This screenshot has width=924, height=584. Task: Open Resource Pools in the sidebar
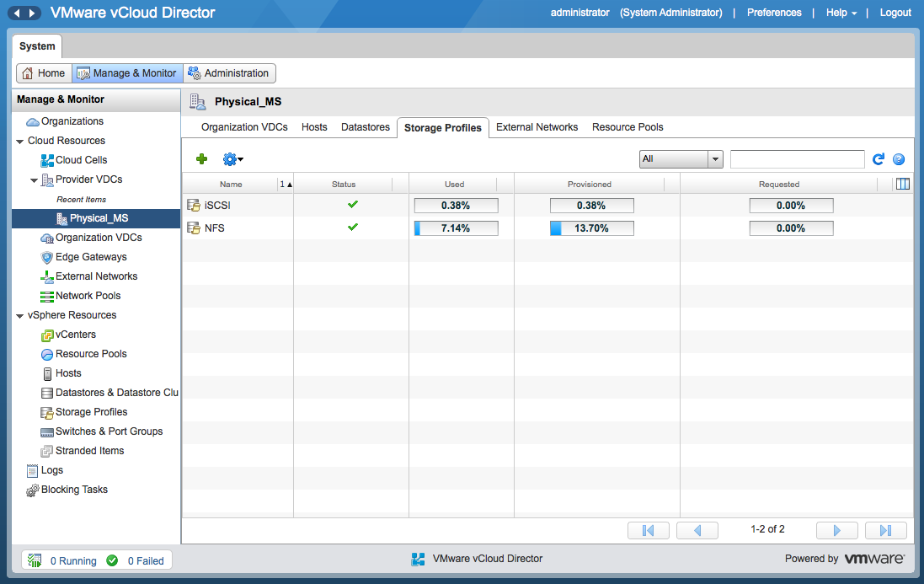91,354
